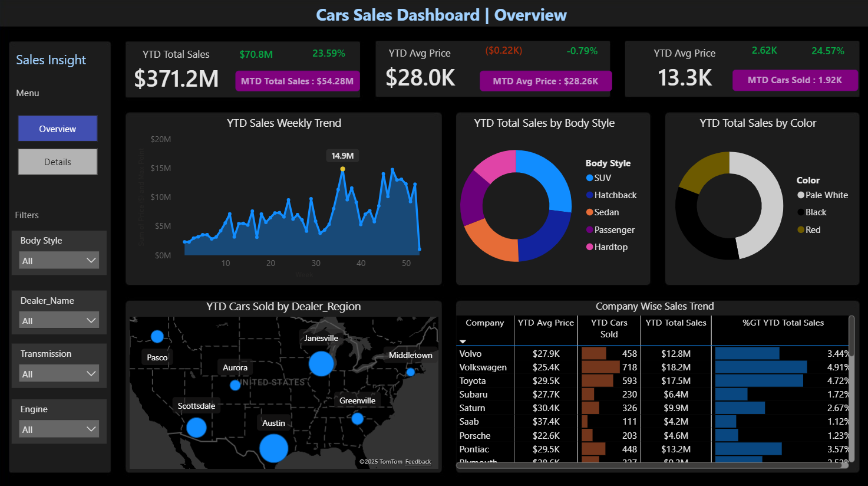
Task: Click the Austin bubble on the map
Action: pos(273,448)
